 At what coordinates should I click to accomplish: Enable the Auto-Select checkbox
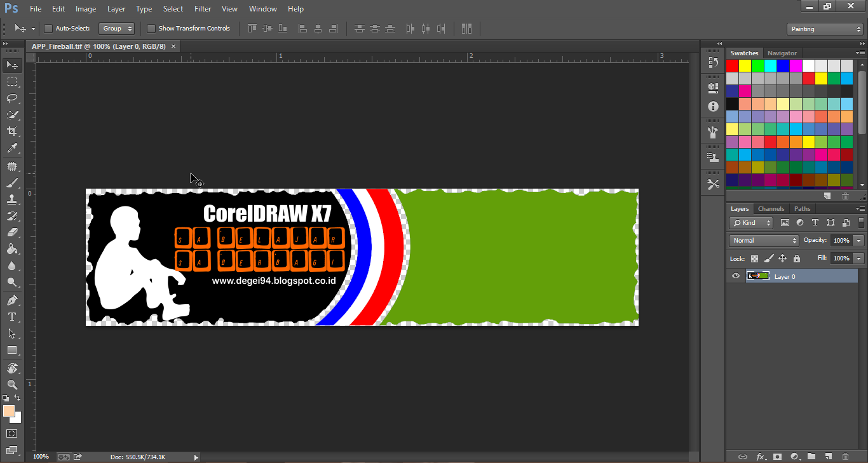pos(48,29)
